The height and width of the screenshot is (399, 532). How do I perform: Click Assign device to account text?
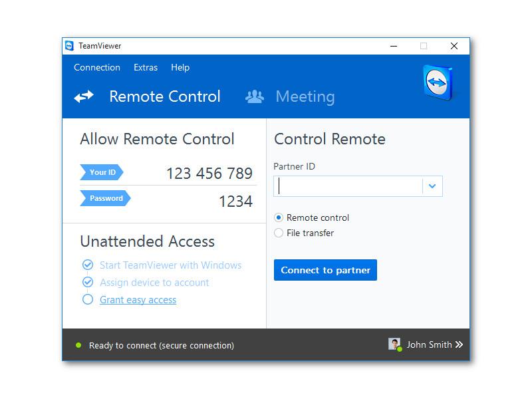coord(154,283)
